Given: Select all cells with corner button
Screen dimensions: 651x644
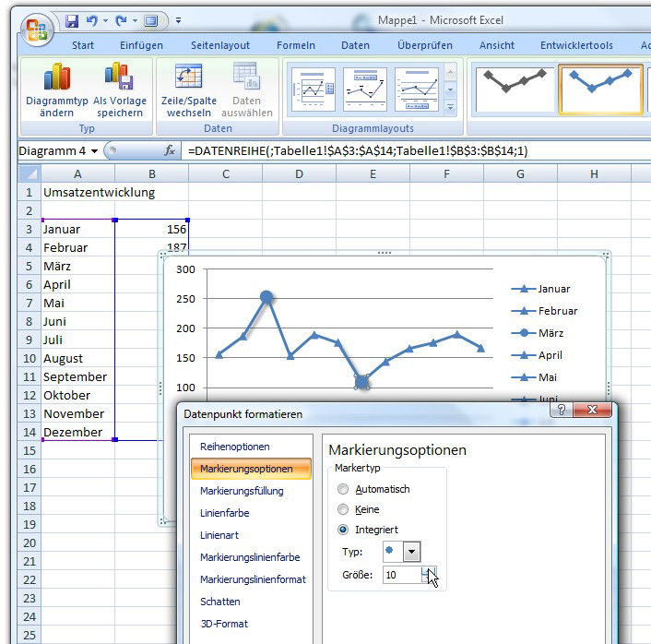Looking at the screenshot, I should coord(30,173).
